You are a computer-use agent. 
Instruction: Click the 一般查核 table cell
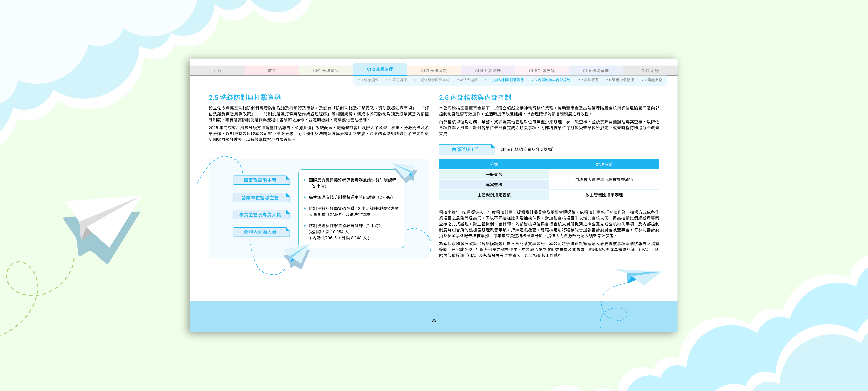coord(494,174)
